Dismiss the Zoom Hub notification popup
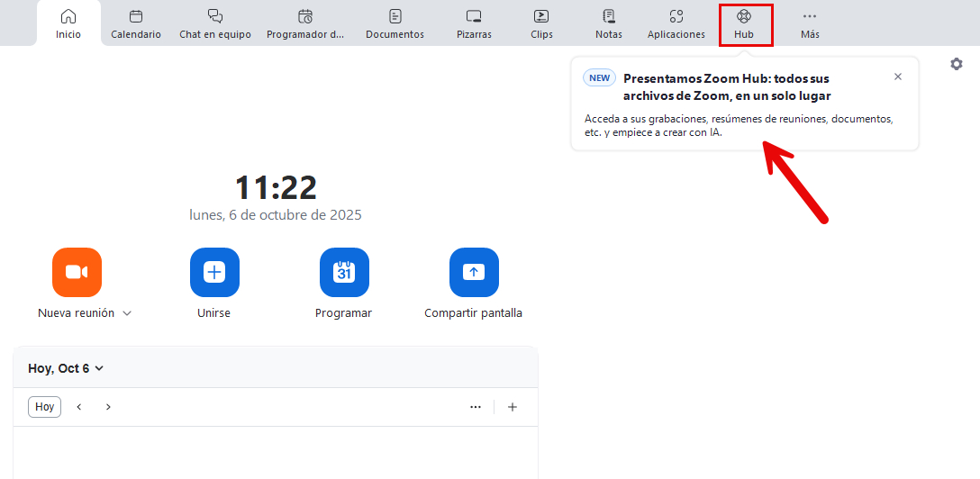The image size is (980, 479). pos(897,77)
